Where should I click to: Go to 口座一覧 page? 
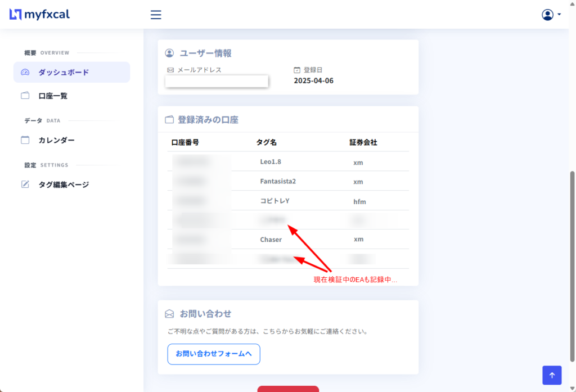(x=53, y=96)
